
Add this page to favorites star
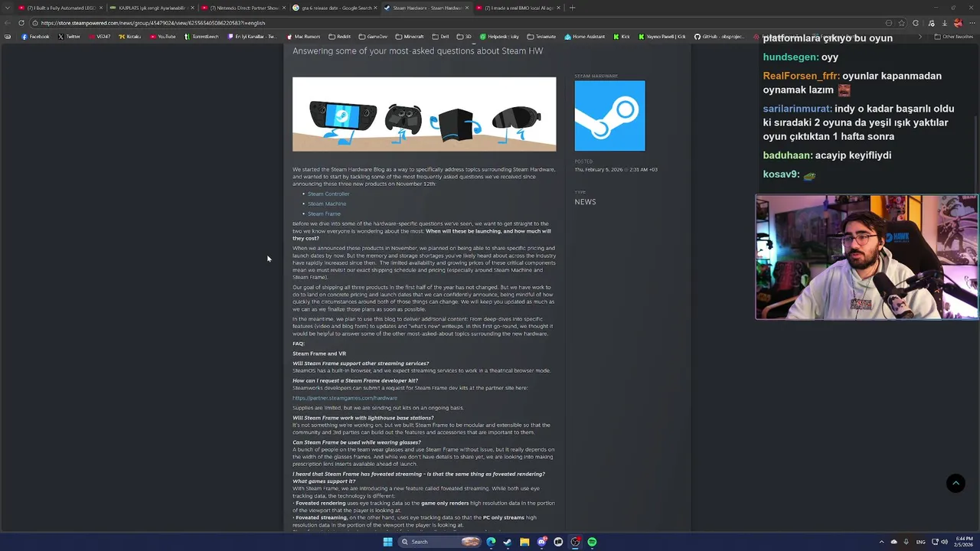tap(901, 23)
